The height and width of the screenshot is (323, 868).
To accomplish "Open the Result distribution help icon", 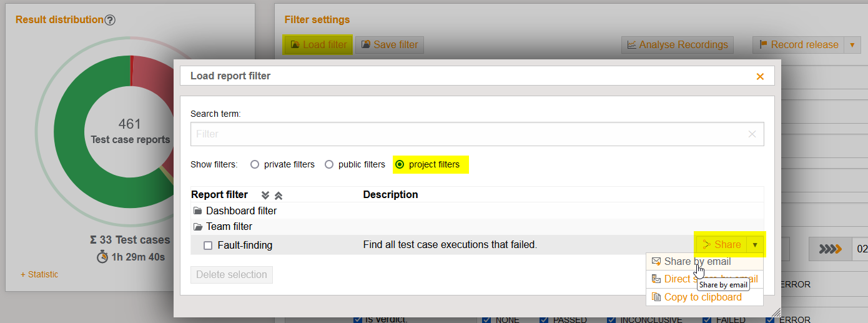I will click(110, 20).
